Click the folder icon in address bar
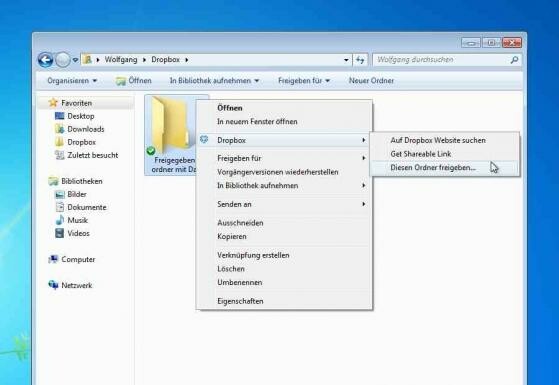 pos(87,60)
